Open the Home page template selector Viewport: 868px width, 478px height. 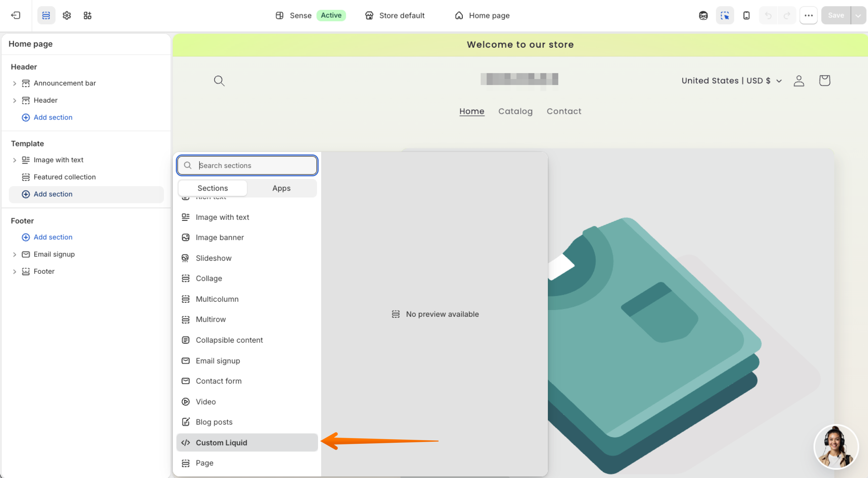(482, 15)
